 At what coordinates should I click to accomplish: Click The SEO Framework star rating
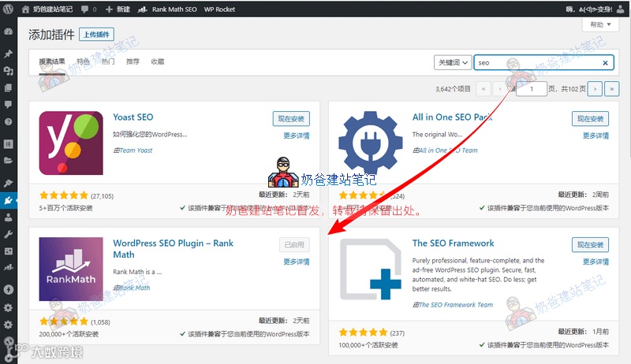(363, 332)
